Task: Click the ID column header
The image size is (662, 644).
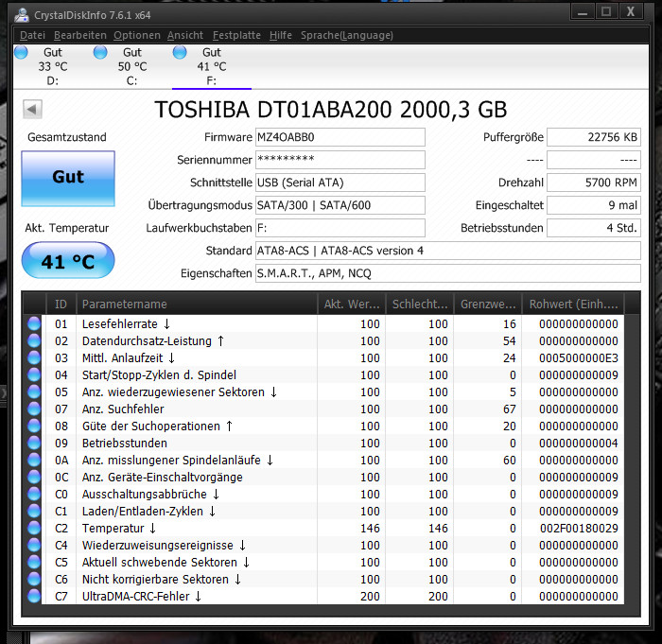Action: click(x=61, y=305)
